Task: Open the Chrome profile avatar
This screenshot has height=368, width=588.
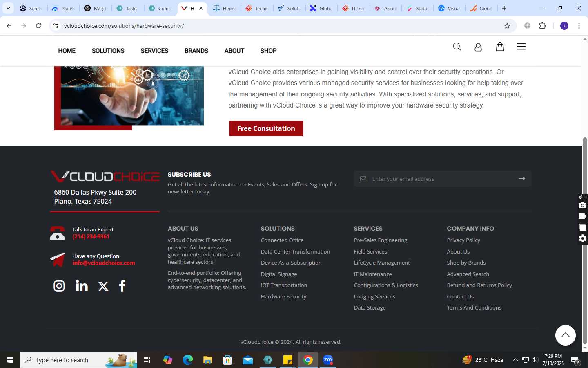Action: tap(564, 26)
